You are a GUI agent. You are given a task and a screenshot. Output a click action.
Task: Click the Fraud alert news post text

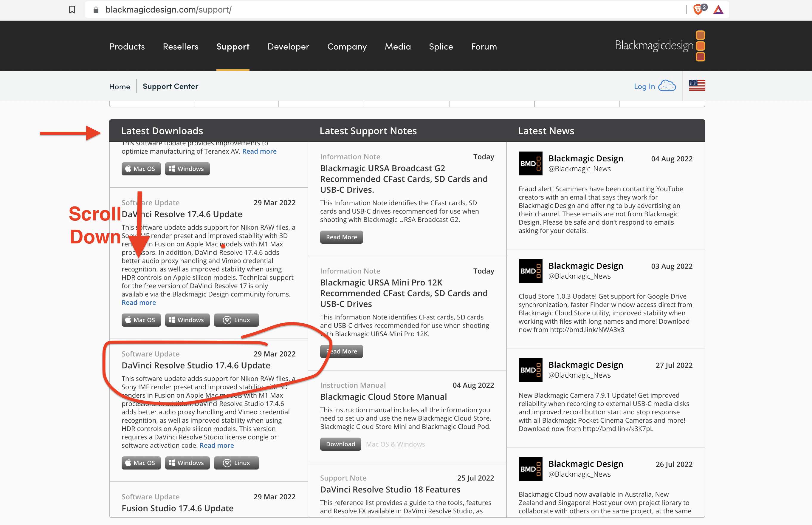click(601, 210)
